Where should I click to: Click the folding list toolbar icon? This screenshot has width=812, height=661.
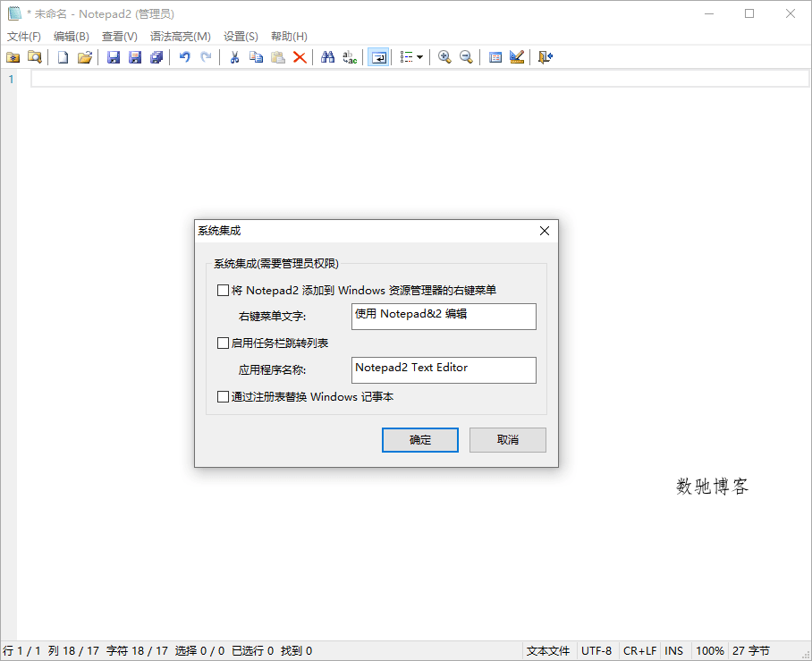407,57
